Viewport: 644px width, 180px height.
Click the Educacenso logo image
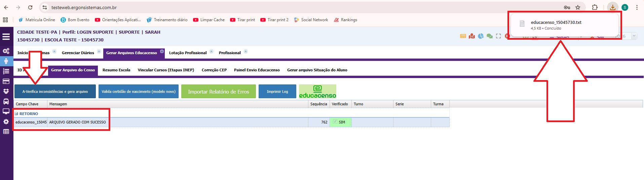[x=317, y=92]
